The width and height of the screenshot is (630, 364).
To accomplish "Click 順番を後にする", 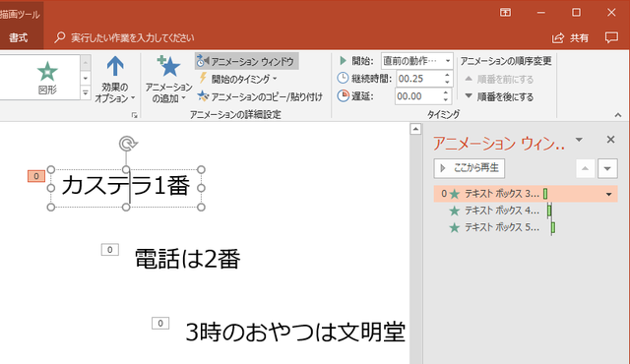I will point(499,96).
